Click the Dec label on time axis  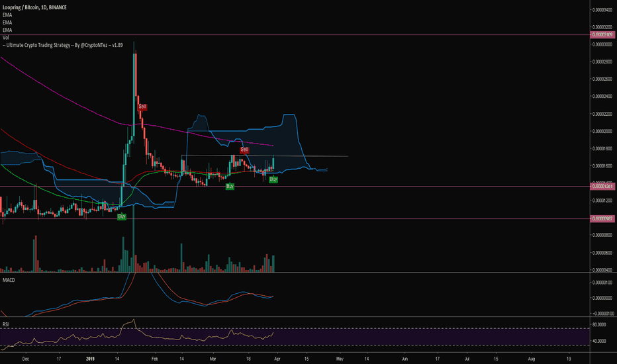tap(26, 359)
